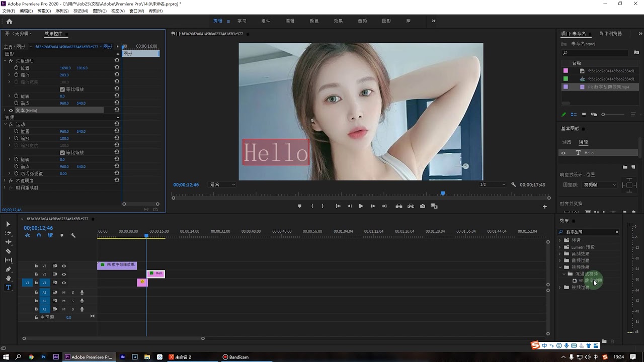This screenshot has height=362, width=644.
Task: Toggle uniform scale checkbox under vector motion
Action: coord(62,89)
